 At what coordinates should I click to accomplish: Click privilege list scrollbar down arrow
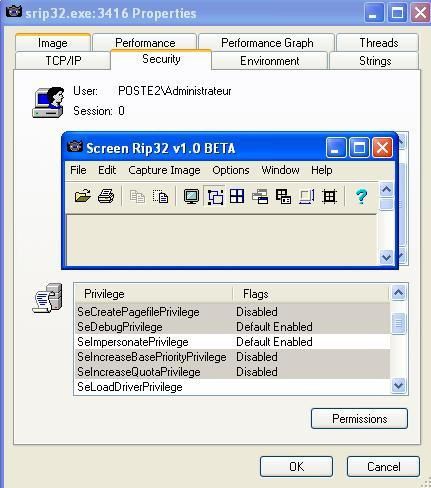(398, 386)
